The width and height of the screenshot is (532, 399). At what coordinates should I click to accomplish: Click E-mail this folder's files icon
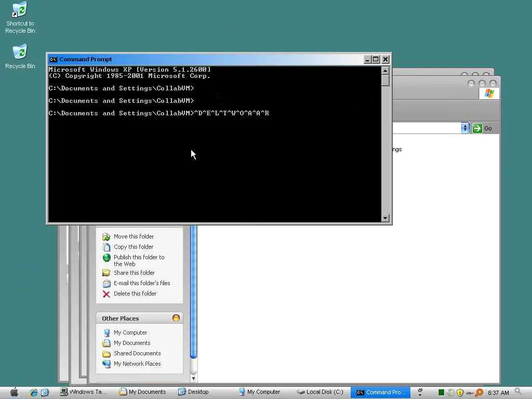coord(106,283)
